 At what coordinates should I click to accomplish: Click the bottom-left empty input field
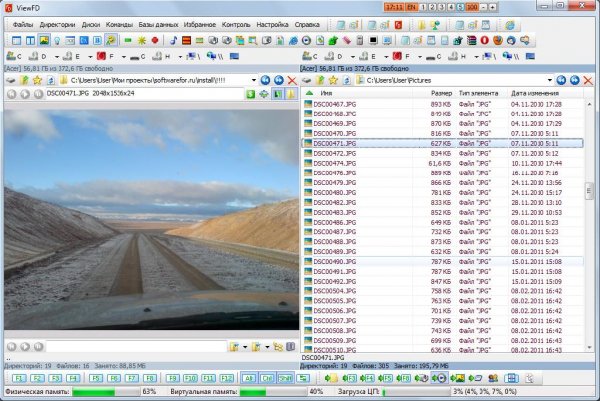[137, 347]
